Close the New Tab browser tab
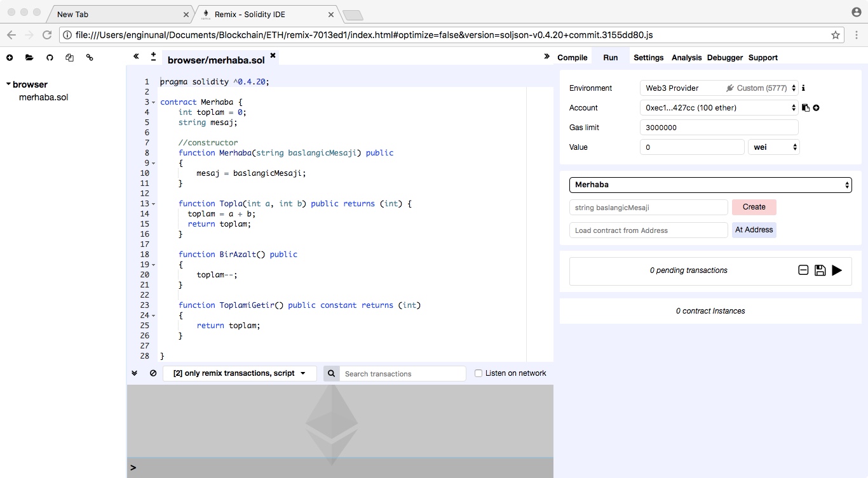 (x=186, y=14)
